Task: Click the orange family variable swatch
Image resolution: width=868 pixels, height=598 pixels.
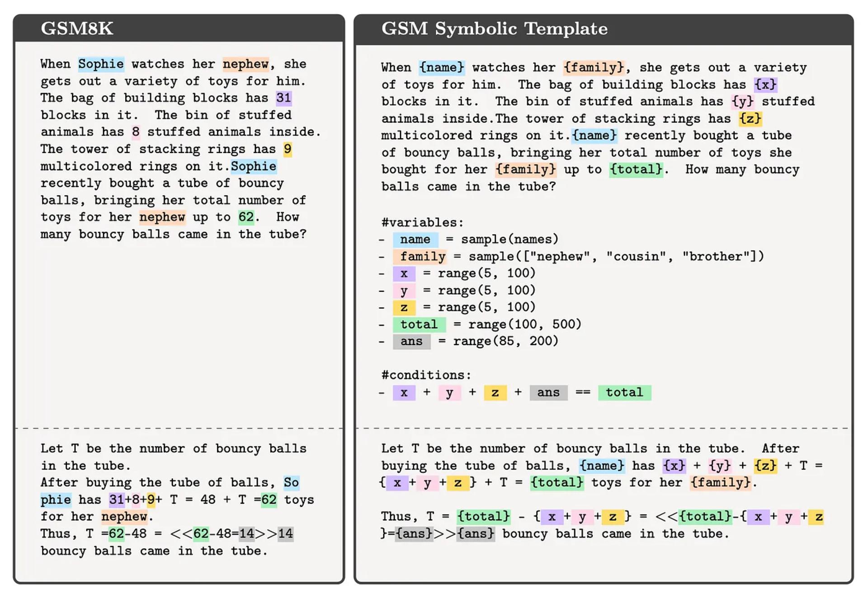Action: [420, 257]
